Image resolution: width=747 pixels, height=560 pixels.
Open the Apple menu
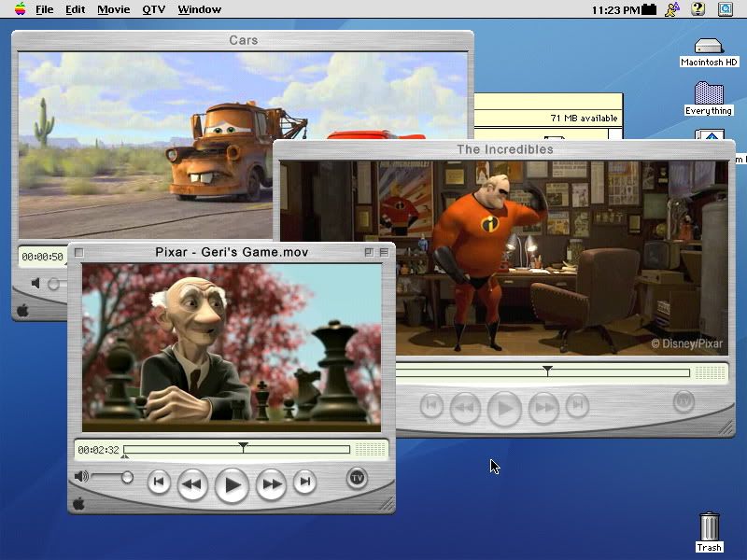(x=20, y=9)
